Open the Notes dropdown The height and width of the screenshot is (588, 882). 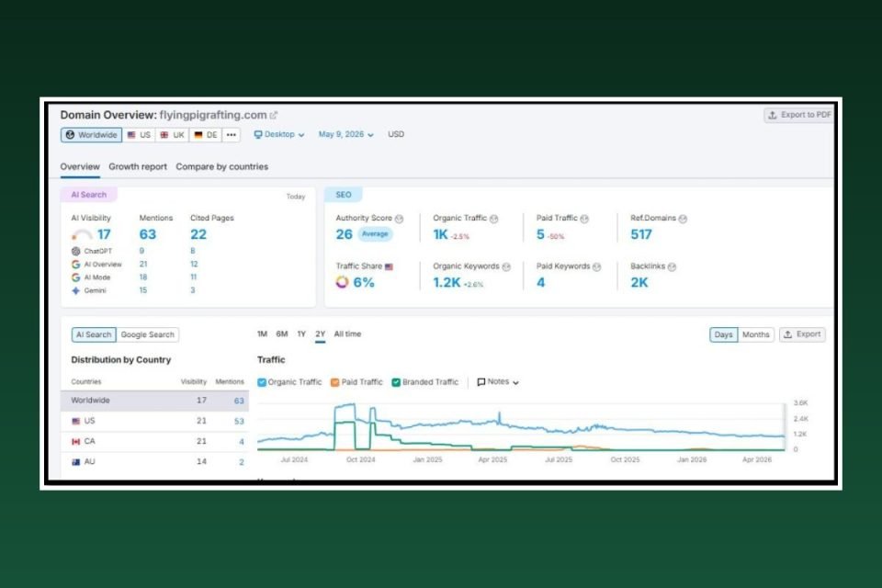498,382
